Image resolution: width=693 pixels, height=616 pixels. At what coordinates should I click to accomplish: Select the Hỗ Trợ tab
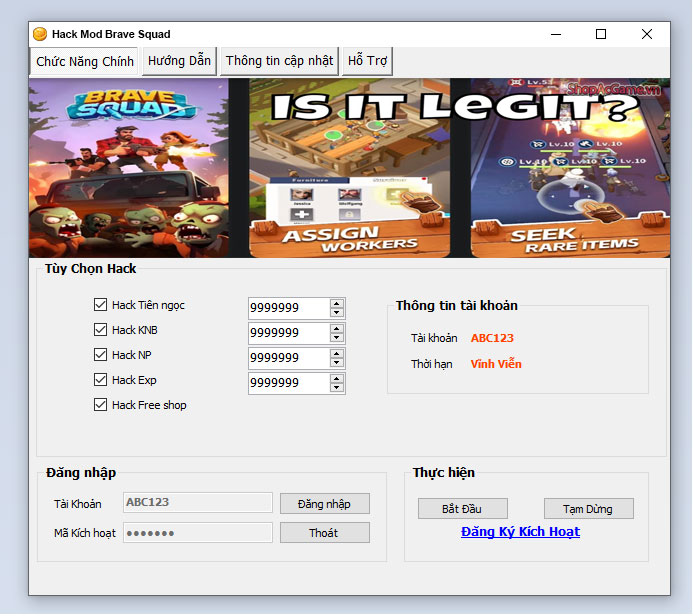click(x=367, y=61)
